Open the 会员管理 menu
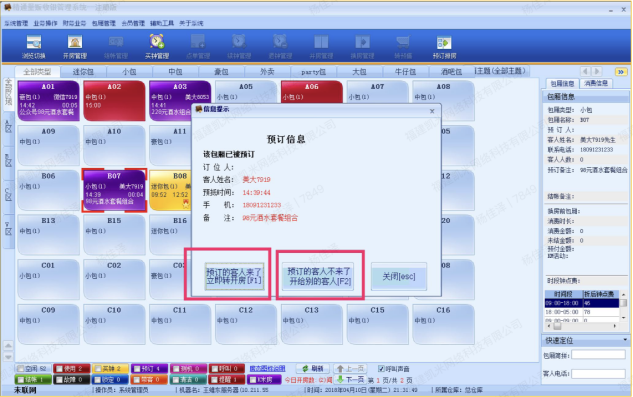This screenshot has width=633, height=397. point(133,23)
